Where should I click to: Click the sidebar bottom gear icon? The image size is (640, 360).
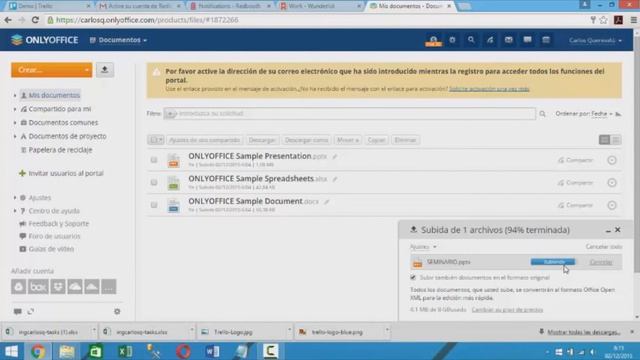click(117, 311)
